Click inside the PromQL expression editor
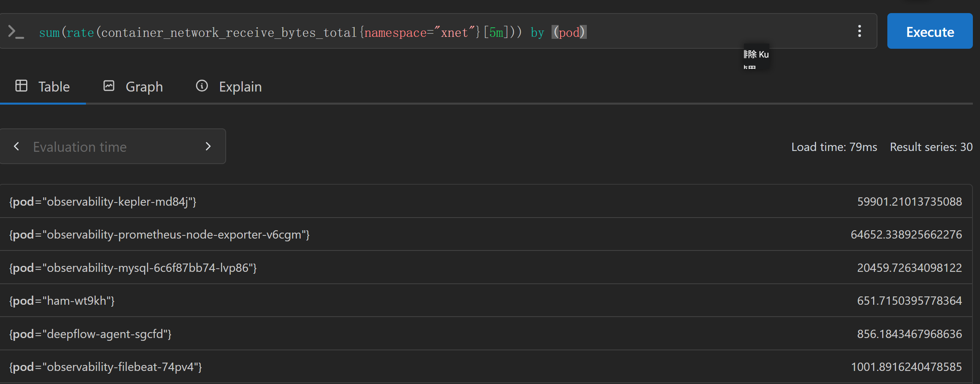Viewport: 980px width, 384px height. [x=436, y=32]
